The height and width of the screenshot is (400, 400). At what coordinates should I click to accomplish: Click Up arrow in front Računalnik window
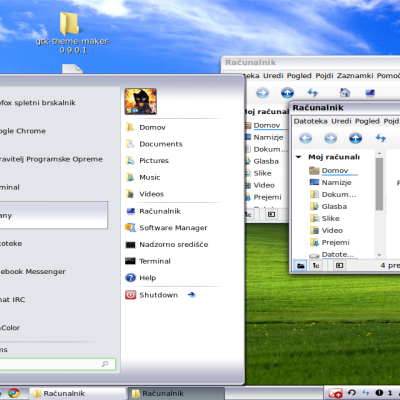(355, 138)
